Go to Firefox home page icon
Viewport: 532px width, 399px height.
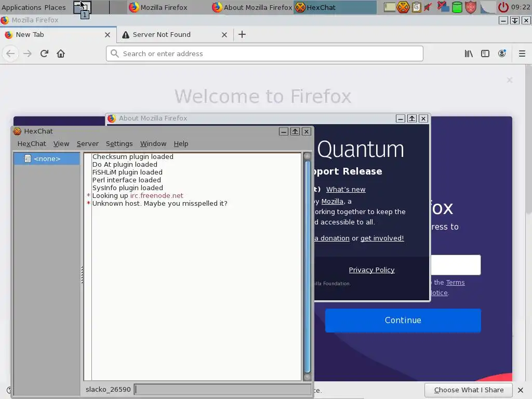tap(61, 54)
